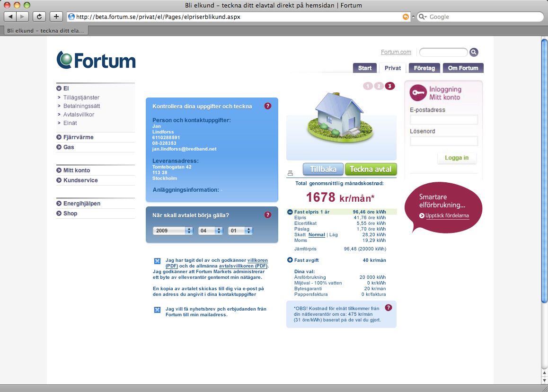The height and width of the screenshot is (392, 548).
Task: Expand the Fast avgift section
Action: (290, 260)
